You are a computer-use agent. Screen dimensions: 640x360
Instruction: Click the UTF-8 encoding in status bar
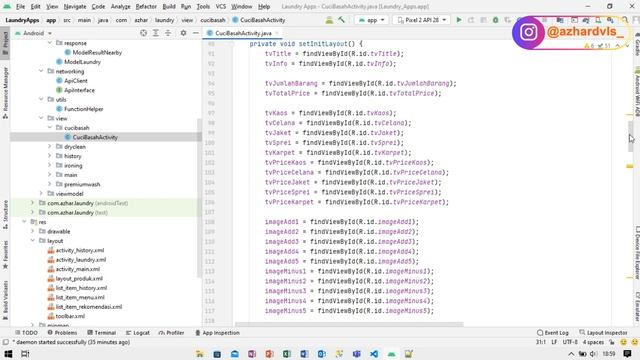point(570,342)
